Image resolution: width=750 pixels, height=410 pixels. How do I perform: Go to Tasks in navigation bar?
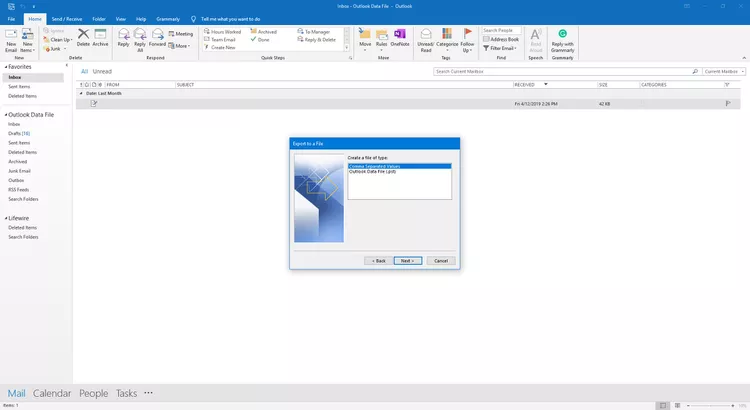tap(126, 393)
